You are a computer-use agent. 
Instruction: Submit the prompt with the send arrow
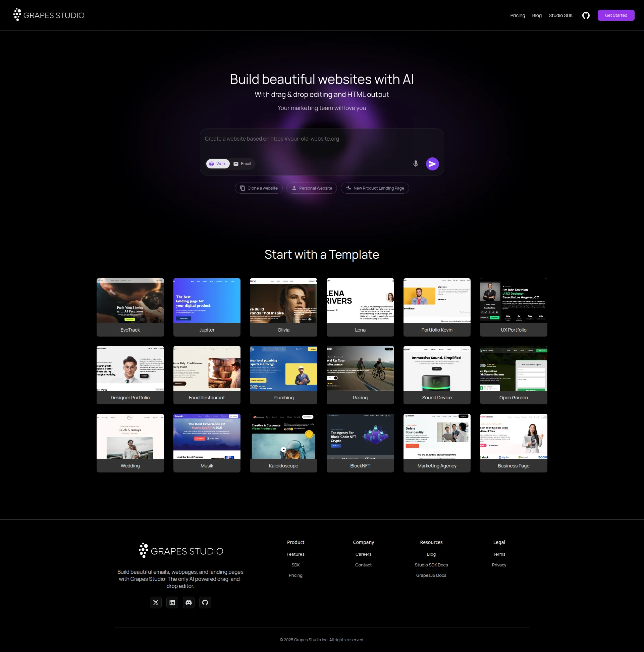coord(432,164)
